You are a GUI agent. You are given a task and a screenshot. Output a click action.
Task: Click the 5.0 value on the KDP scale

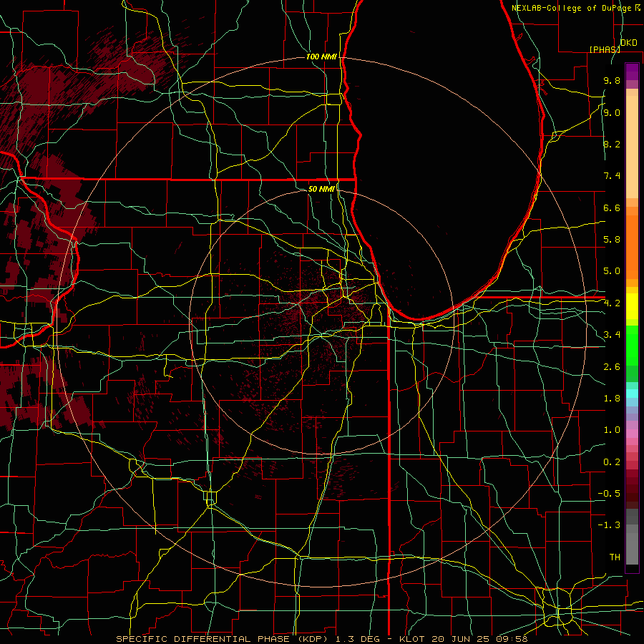tap(612, 271)
